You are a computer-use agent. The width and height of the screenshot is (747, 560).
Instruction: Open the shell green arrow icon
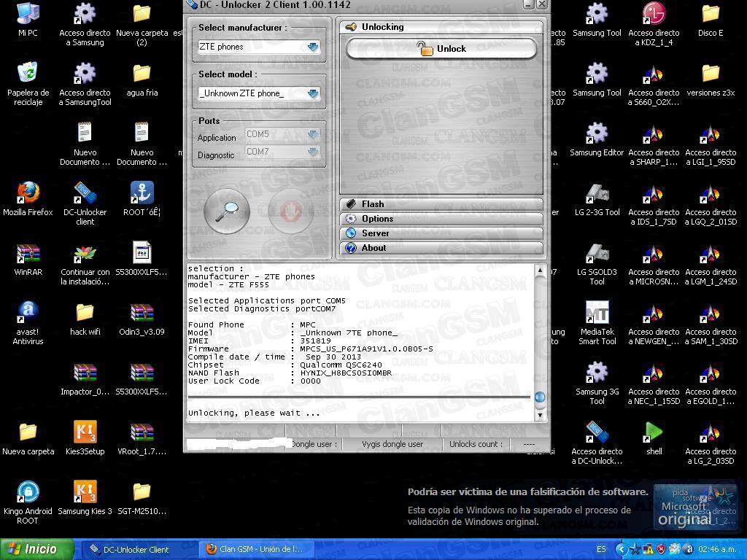[654, 438]
